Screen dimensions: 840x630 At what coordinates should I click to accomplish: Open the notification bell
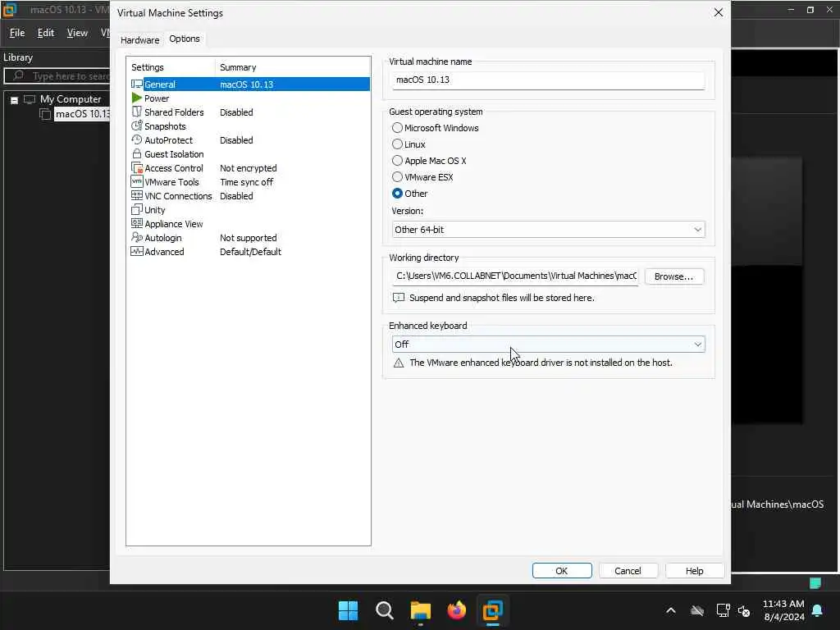pos(818,610)
